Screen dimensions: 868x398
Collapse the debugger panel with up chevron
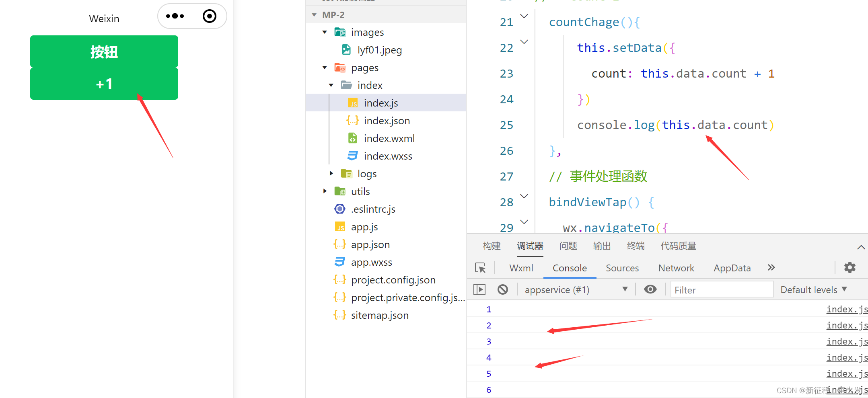click(861, 247)
